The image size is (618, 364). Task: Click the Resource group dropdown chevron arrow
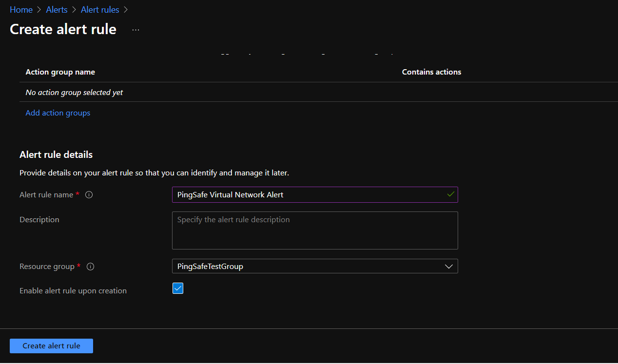(449, 267)
